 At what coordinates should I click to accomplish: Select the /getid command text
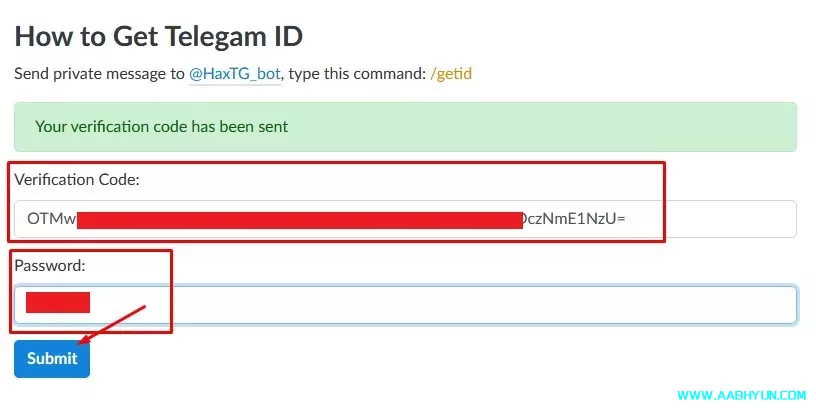[x=452, y=74]
